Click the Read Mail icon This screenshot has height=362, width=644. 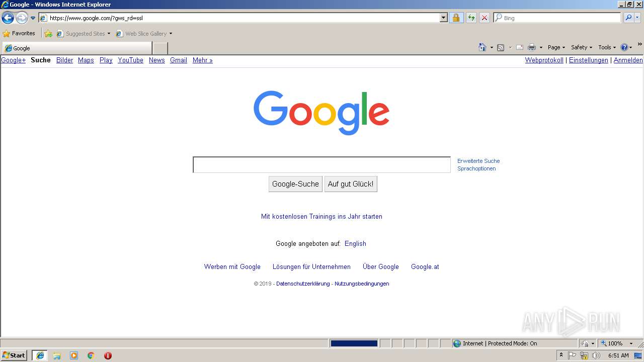[520, 47]
